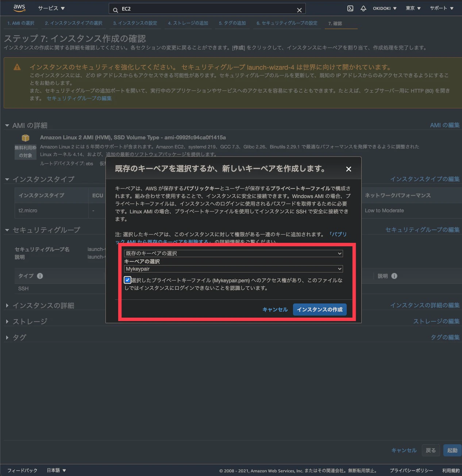Go to step 2. インスタンスタイプの選択
The image size is (462, 476).
[x=74, y=23]
